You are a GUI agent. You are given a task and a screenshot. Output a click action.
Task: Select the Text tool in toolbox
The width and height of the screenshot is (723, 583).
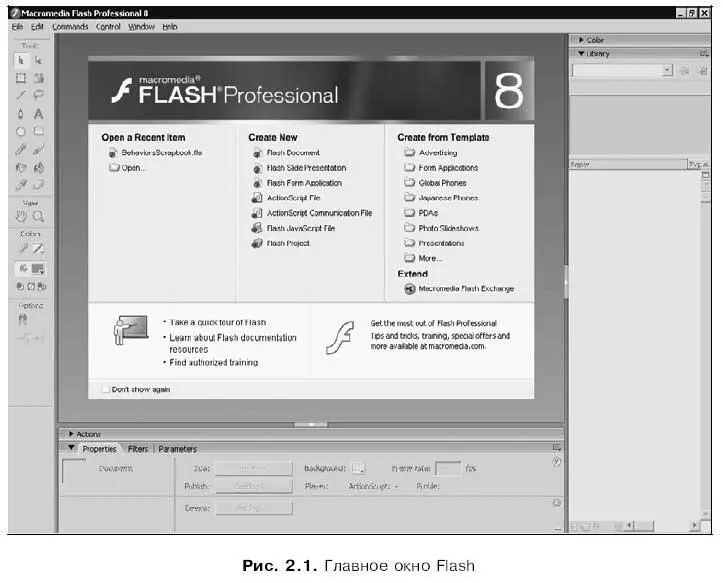tap(38, 114)
